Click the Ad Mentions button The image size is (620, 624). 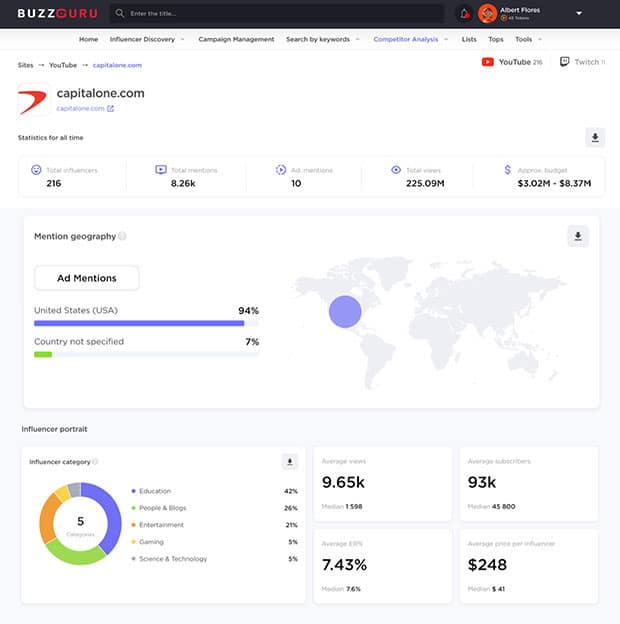pyautogui.click(x=87, y=278)
